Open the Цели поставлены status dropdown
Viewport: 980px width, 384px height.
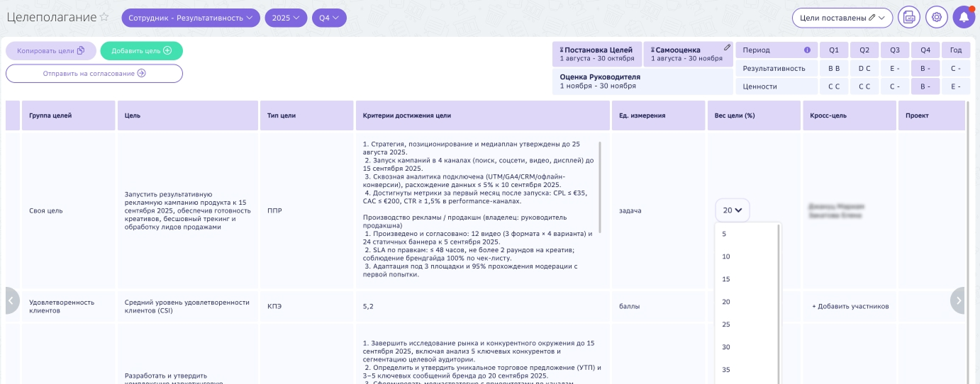(x=842, y=18)
